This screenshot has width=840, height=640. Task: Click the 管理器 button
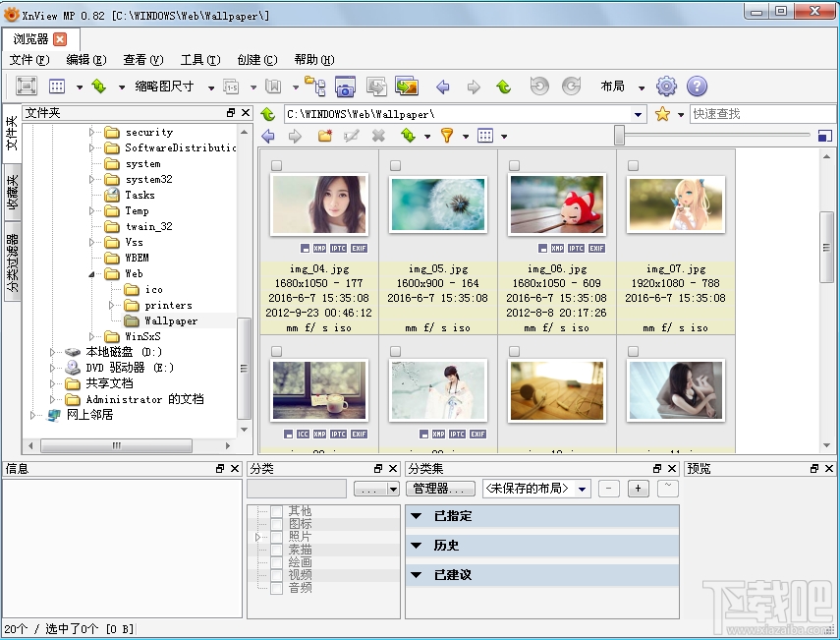click(438, 489)
